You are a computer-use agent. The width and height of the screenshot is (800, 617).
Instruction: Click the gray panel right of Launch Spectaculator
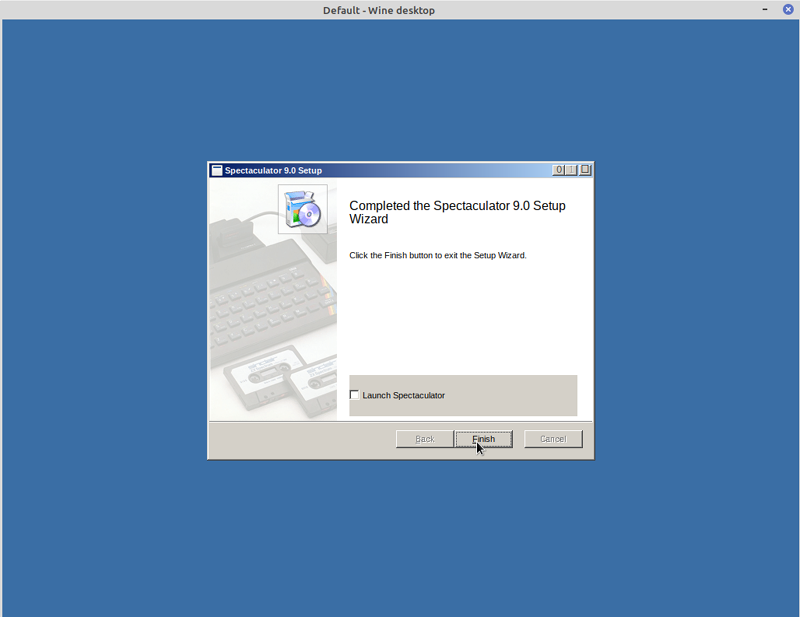click(520, 395)
